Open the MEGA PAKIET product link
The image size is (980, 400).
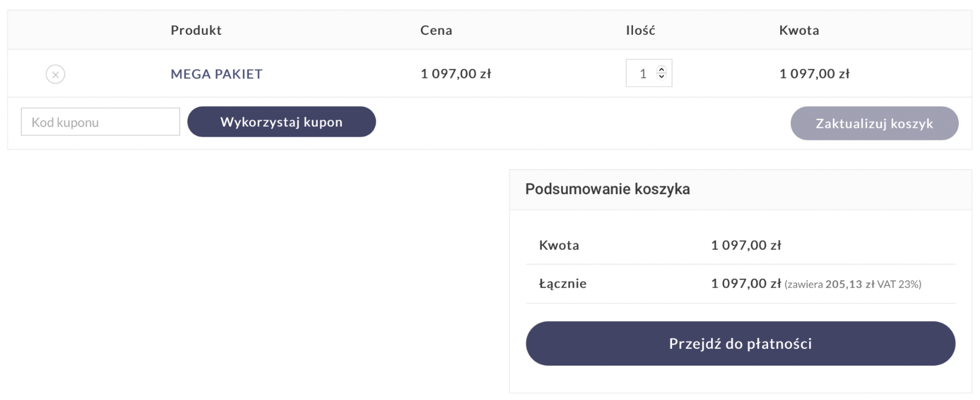[216, 74]
